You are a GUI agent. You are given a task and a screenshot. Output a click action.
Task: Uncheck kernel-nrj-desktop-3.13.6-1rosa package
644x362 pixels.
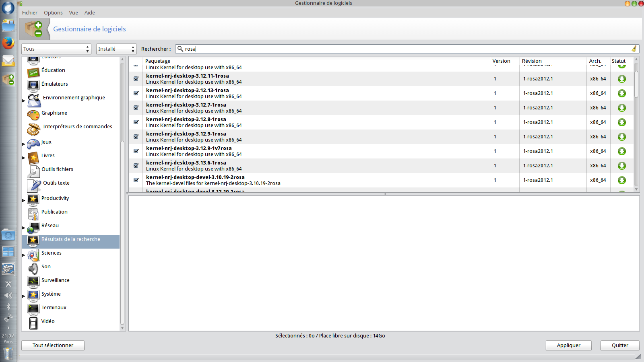pyautogui.click(x=136, y=166)
